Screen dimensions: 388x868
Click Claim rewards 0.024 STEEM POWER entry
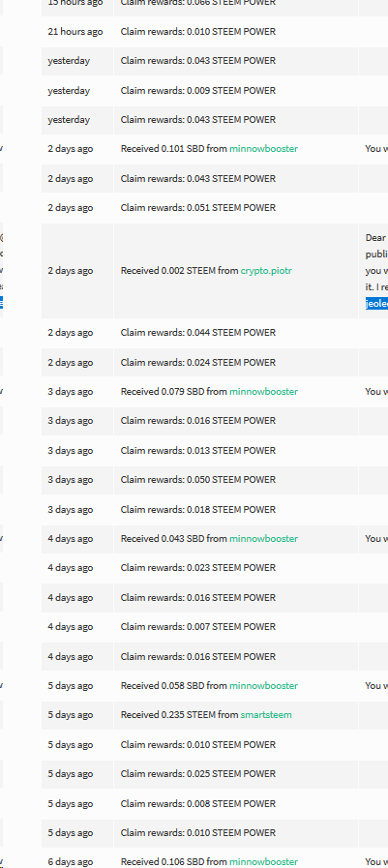pyautogui.click(x=198, y=362)
